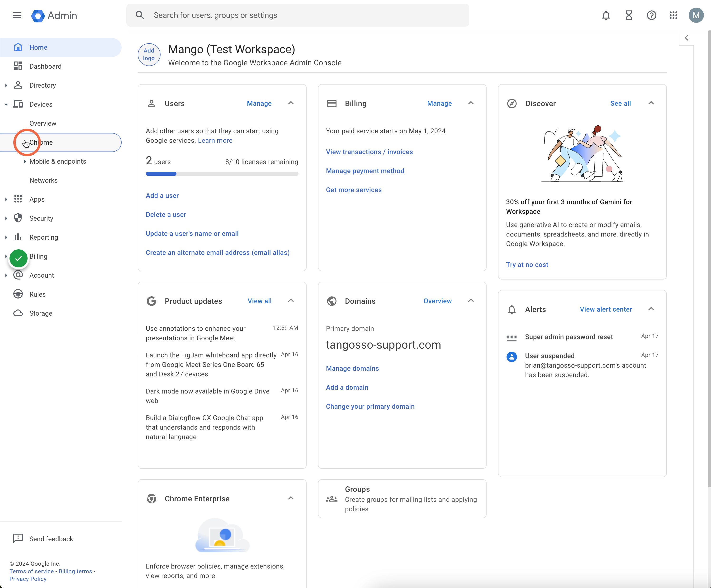
Task: Click the Groups people icon
Action: point(332,499)
